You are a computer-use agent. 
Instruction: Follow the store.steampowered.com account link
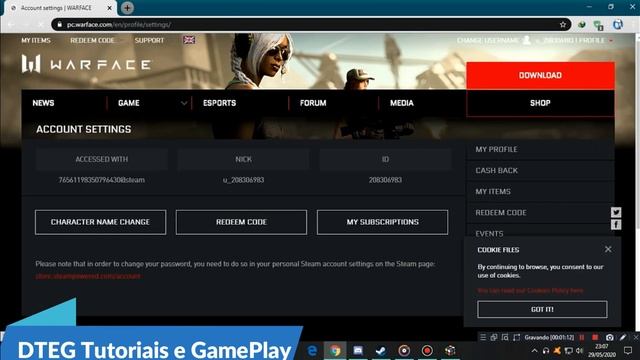88,276
